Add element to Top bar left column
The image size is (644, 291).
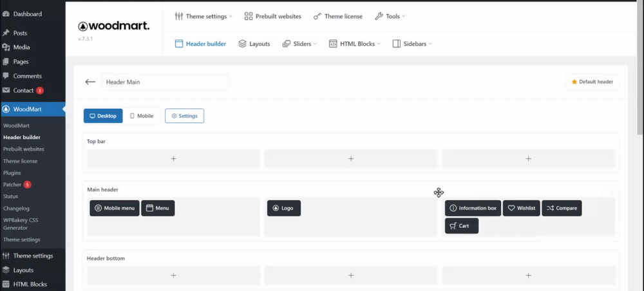pyautogui.click(x=173, y=158)
